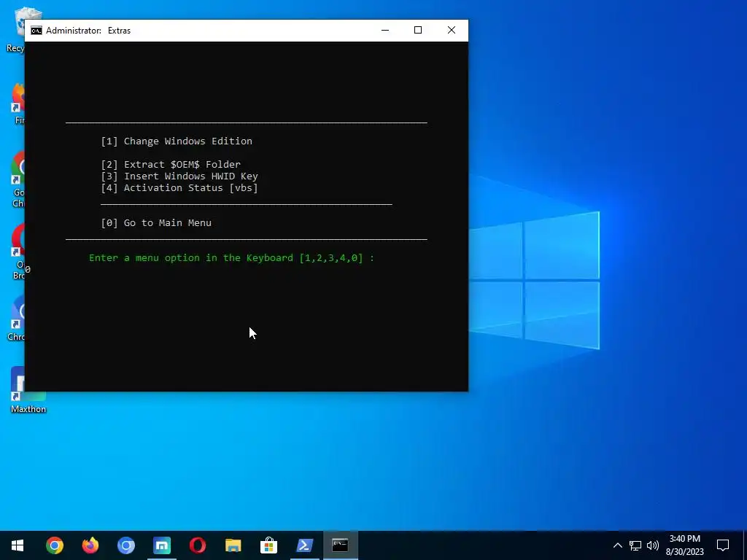The height and width of the screenshot is (560, 747).
Task: Select Command Prompt taskbar button
Action: (x=340, y=545)
